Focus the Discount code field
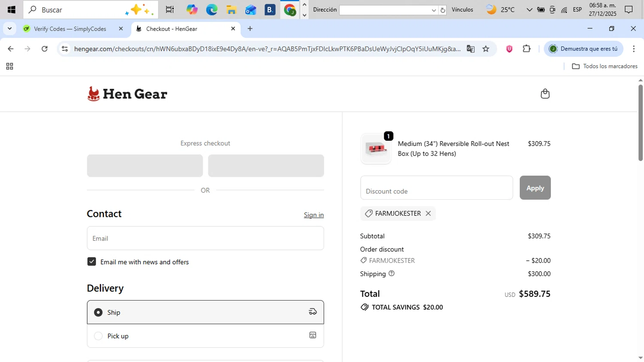Image resolution: width=644 pixels, height=362 pixels. click(x=437, y=188)
